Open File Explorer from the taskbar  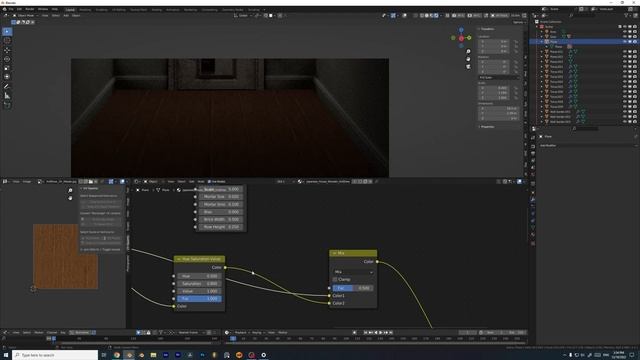point(153,355)
